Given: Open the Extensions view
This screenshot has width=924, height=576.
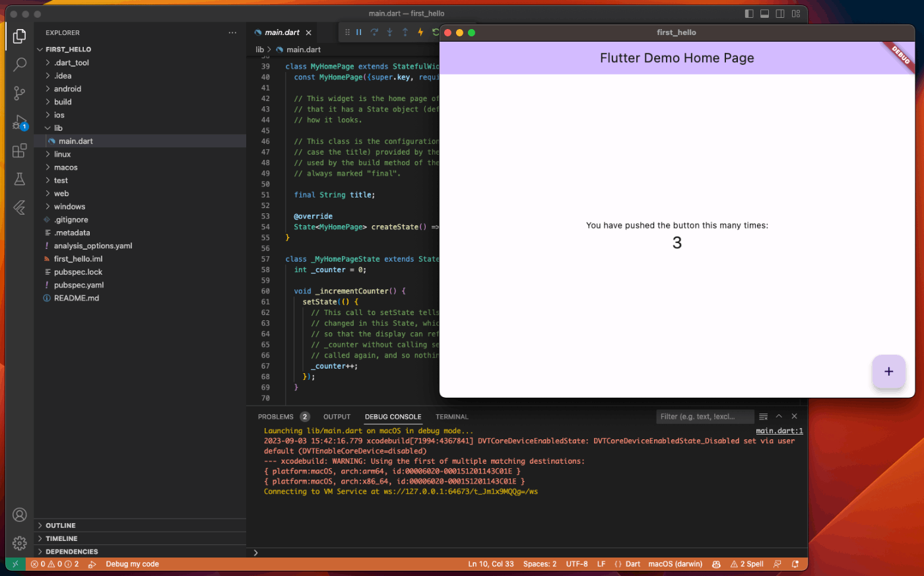Looking at the screenshot, I should click(20, 151).
